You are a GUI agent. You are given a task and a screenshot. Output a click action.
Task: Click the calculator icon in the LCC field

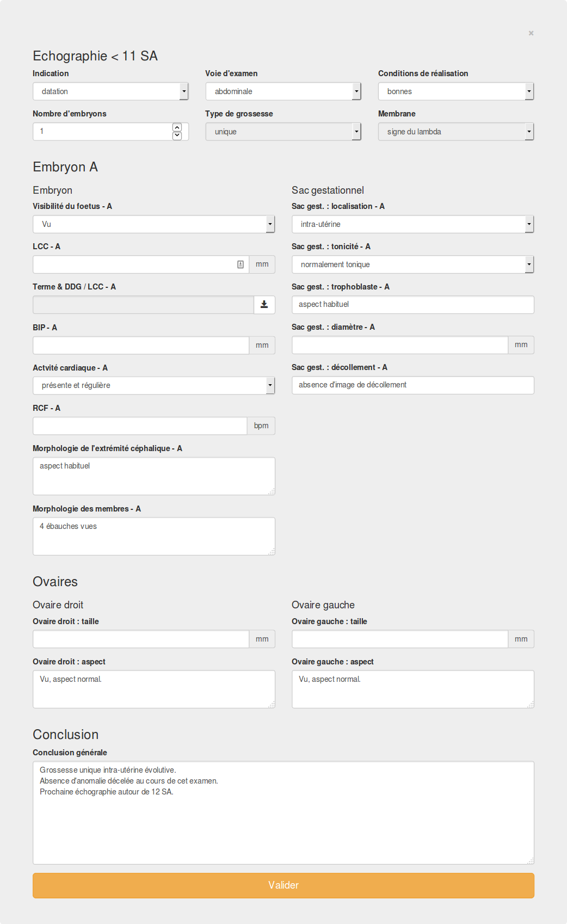pos(241,264)
